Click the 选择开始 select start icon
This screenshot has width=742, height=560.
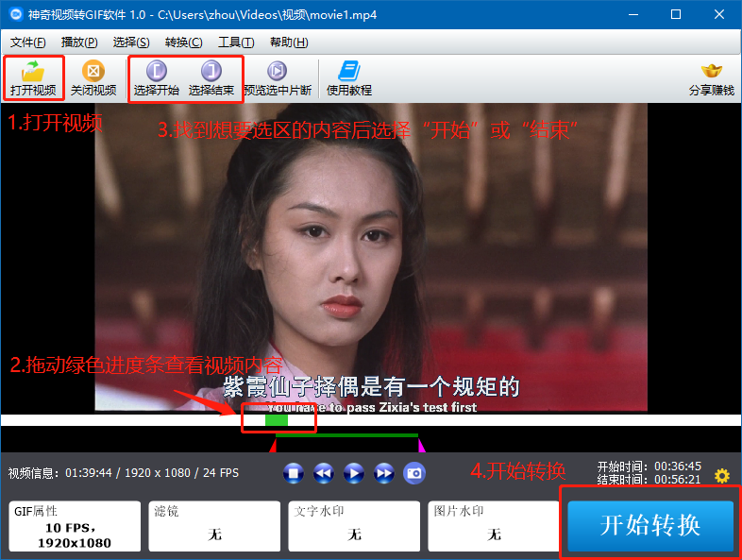point(156,71)
